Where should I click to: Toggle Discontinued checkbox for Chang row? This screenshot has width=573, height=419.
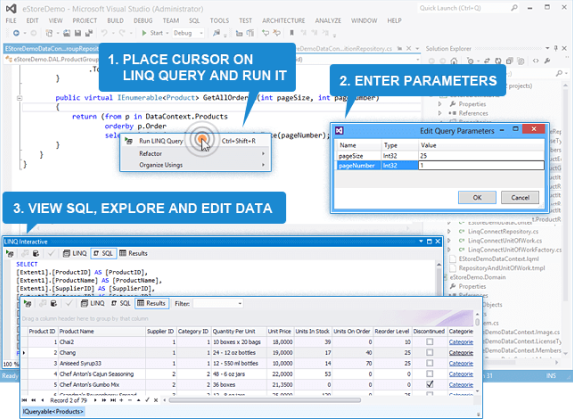[x=429, y=353]
